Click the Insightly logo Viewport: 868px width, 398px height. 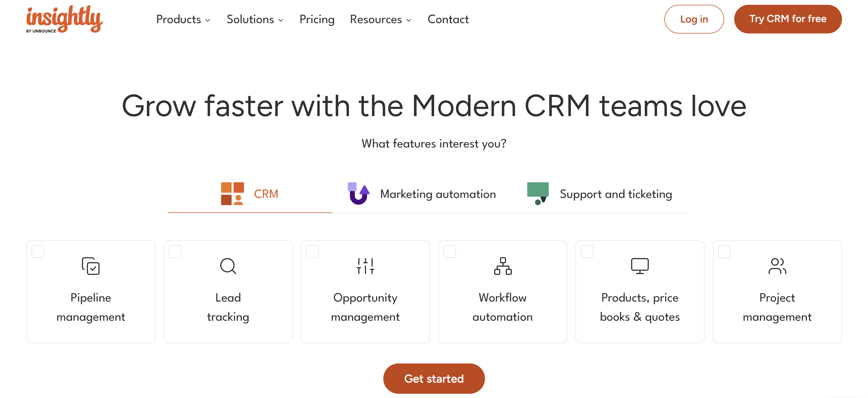[x=64, y=19]
